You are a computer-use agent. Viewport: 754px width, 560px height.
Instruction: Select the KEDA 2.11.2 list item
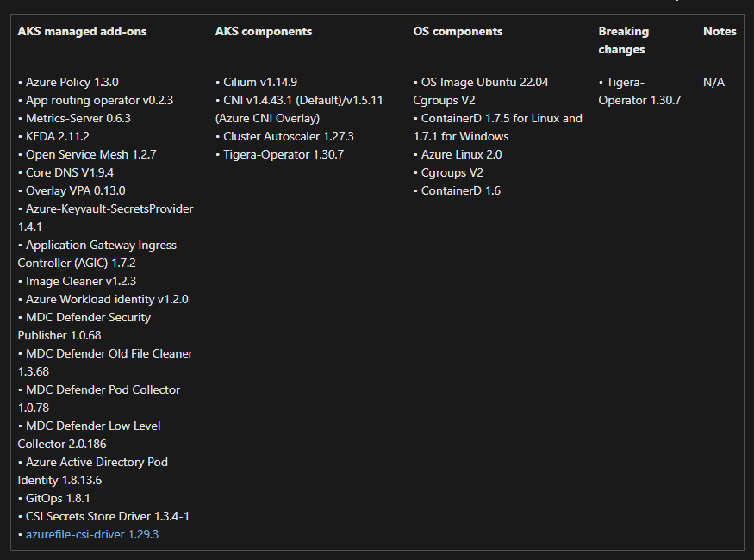tap(58, 136)
